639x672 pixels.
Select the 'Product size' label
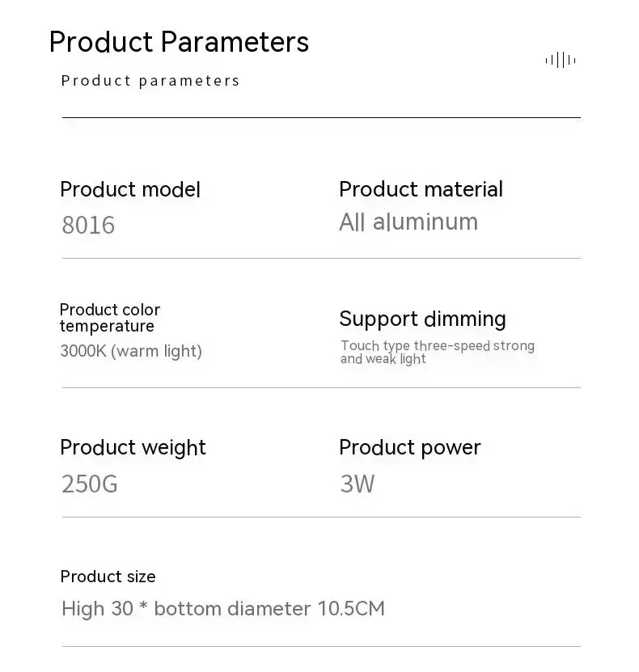click(108, 577)
